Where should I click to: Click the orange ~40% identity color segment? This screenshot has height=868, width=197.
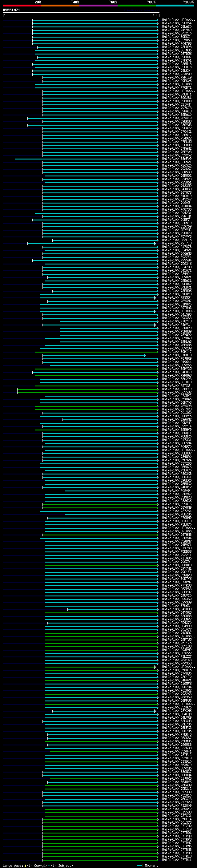pyautogui.click(x=60, y=6)
